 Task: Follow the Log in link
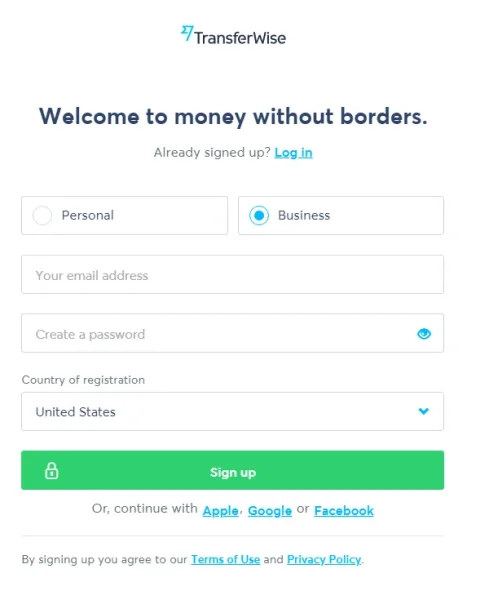[294, 153]
